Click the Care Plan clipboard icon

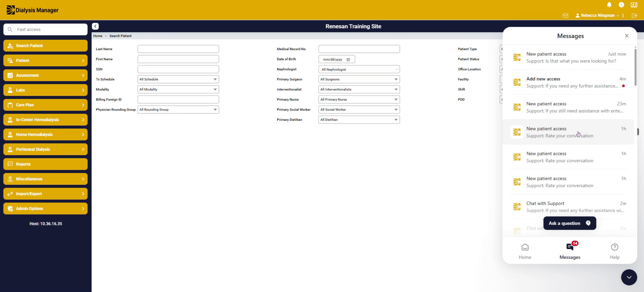10,105
